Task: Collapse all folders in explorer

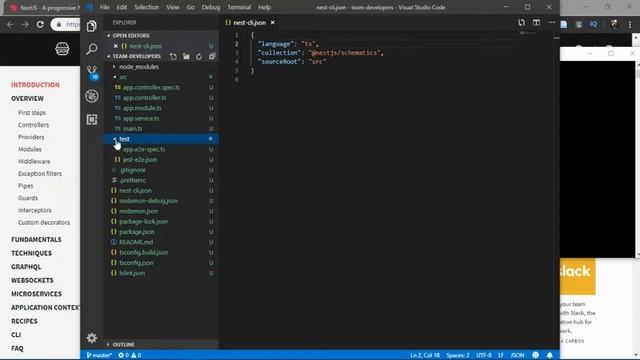Action: [x=212, y=56]
